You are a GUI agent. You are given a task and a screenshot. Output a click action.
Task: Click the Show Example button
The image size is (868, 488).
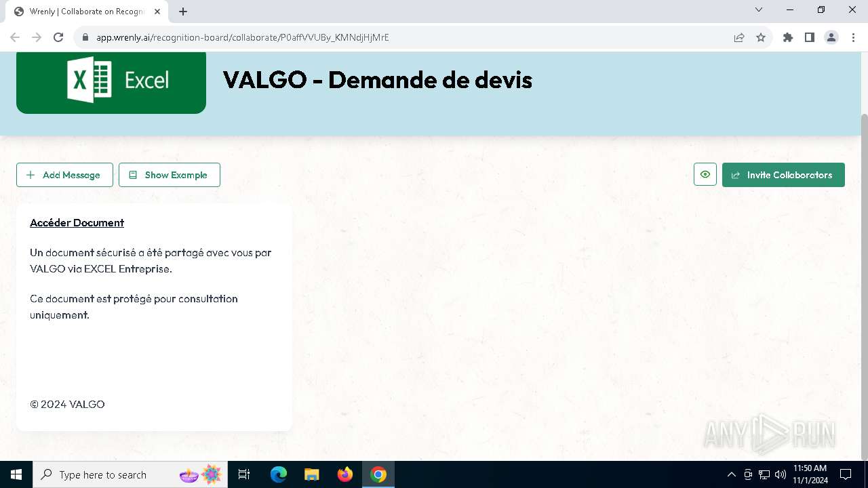pyautogui.click(x=170, y=175)
